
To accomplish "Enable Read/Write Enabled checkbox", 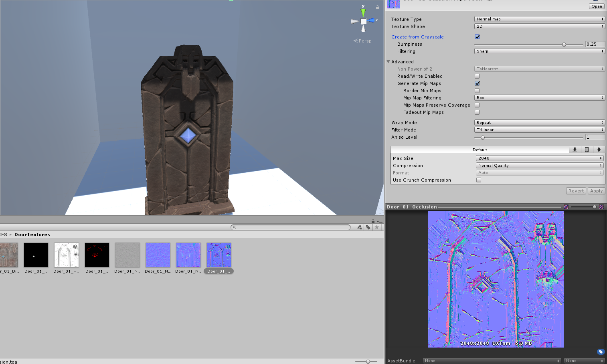I will point(477,76).
